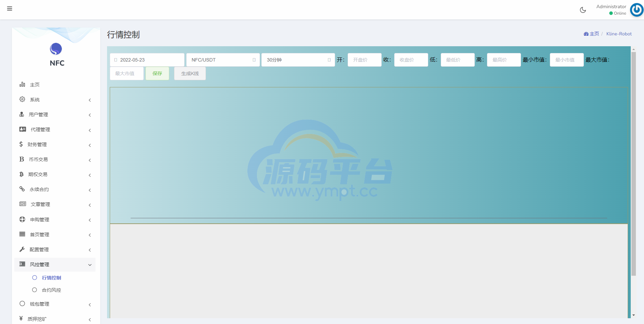
Task: Click the 生成K线 button
Action: [190, 73]
